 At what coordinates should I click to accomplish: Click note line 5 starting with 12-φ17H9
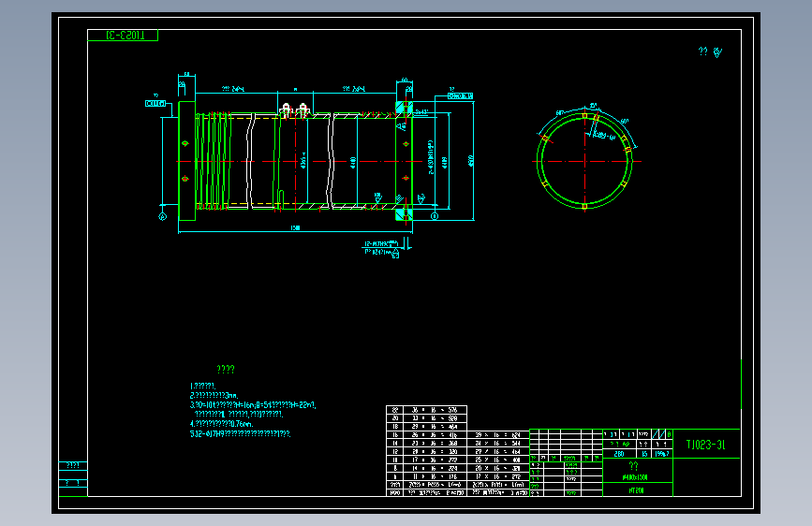(x=240, y=434)
